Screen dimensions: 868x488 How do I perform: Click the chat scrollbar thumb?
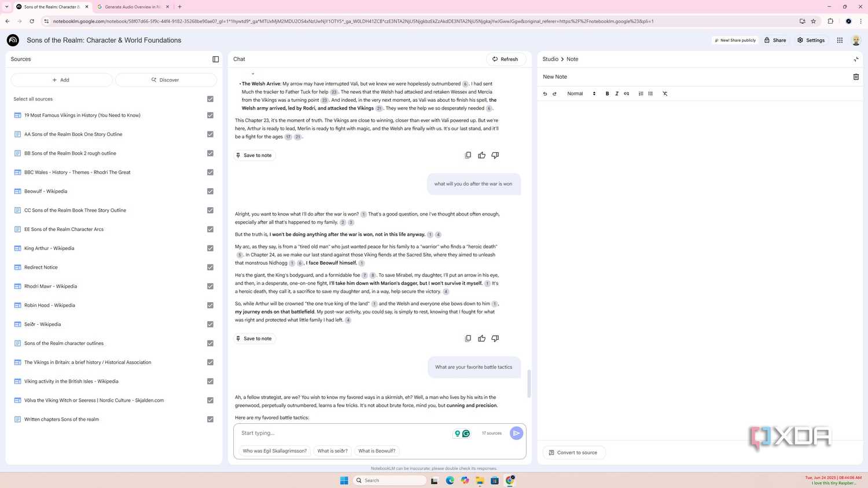point(528,384)
